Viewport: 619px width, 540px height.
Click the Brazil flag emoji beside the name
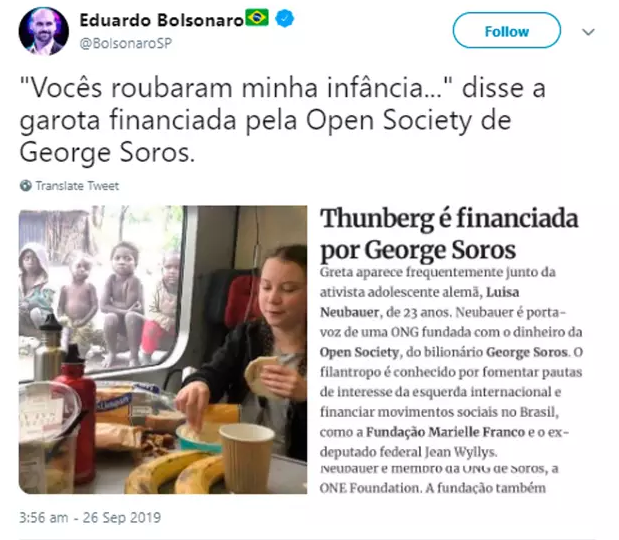click(x=257, y=17)
